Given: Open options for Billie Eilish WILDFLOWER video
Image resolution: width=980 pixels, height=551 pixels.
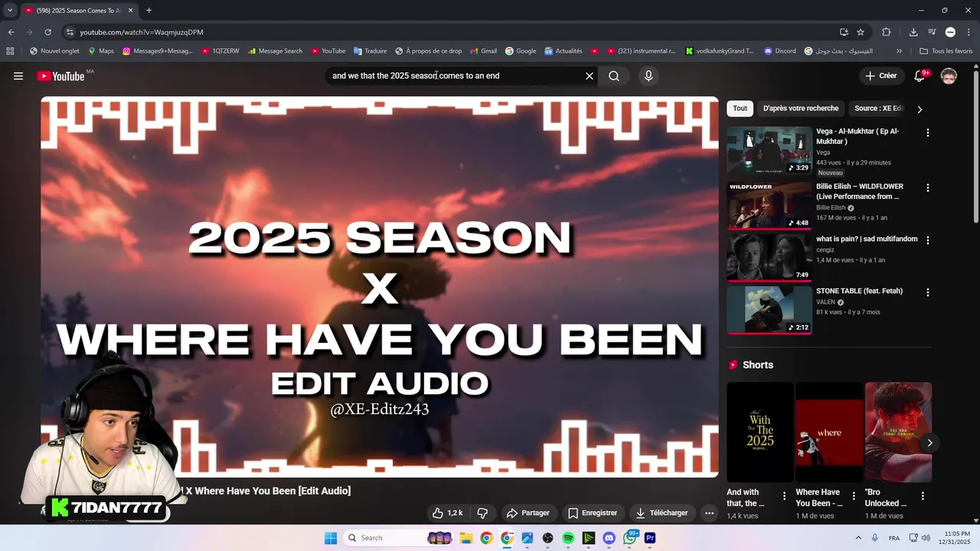Looking at the screenshot, I should [x=928, y=188].
